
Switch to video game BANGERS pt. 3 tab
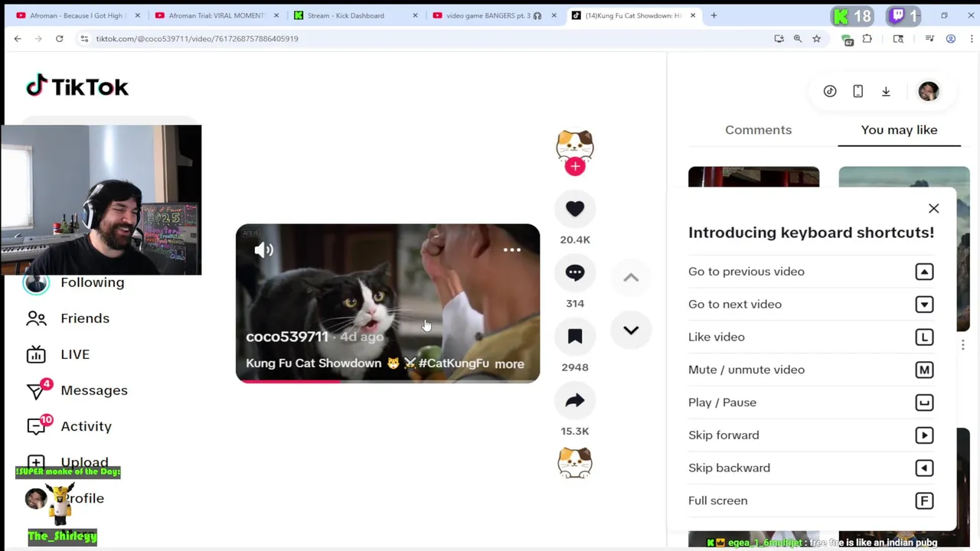point(495,15)
